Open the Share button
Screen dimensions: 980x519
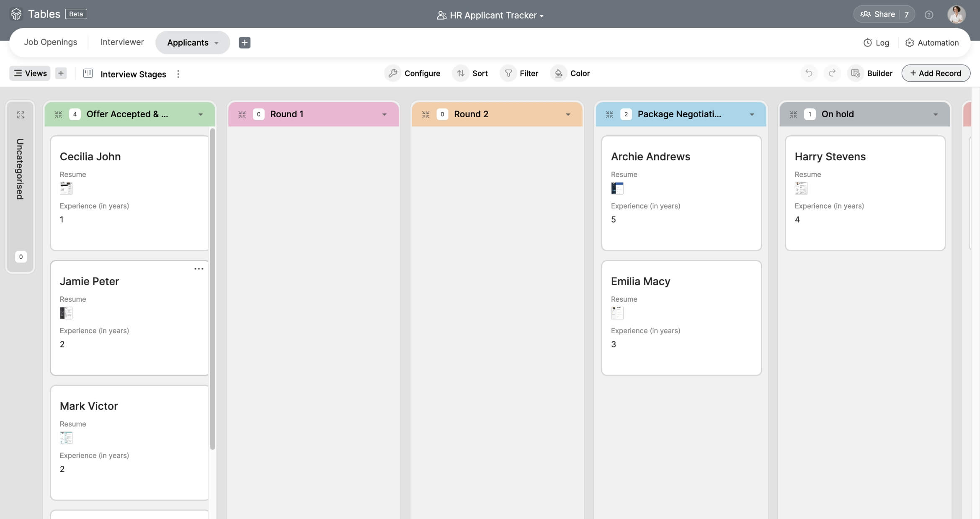pyautogui.click(x=877, y=14)
